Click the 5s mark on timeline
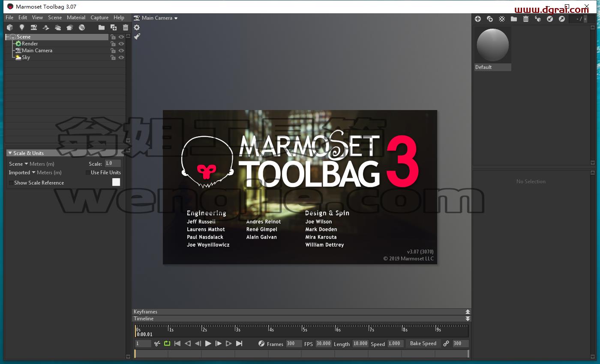This screenshot has height=364, width=600. (304, 329)
